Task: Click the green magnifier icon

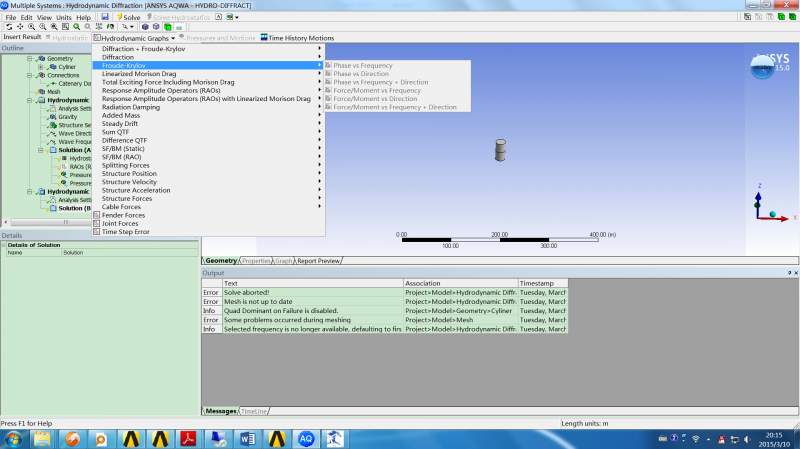Action: [77, 27]
